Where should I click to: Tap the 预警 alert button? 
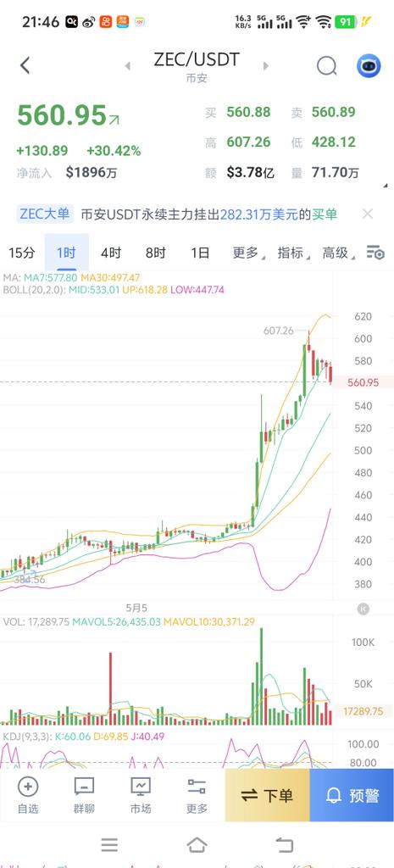[352, 795]
